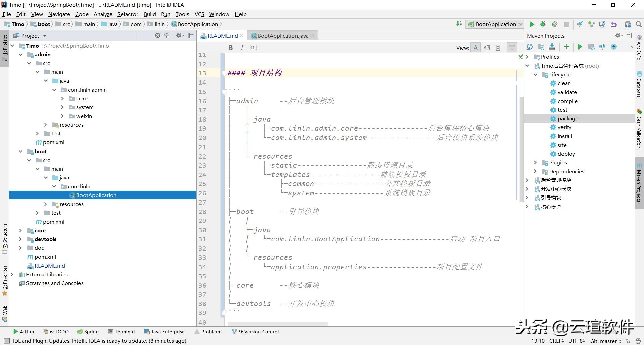Open the Spring tool window

coord(88,331)
